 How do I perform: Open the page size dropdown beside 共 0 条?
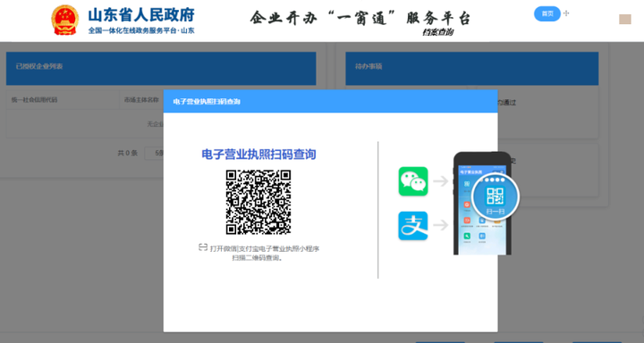coord(155,153)
